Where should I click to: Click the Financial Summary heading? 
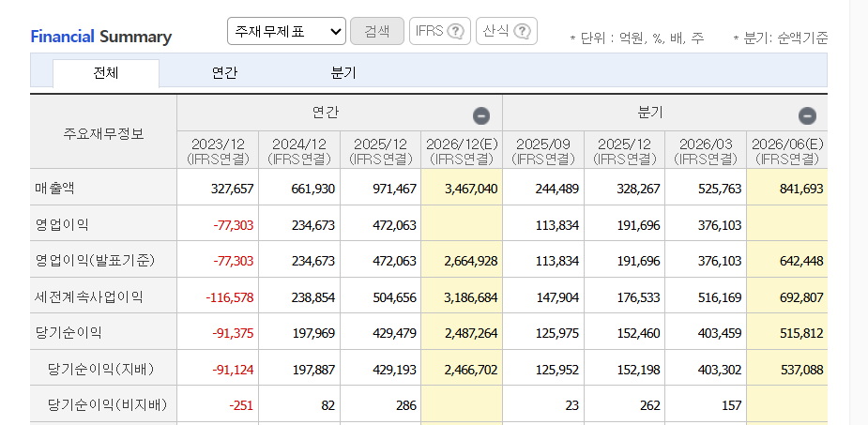100,38
